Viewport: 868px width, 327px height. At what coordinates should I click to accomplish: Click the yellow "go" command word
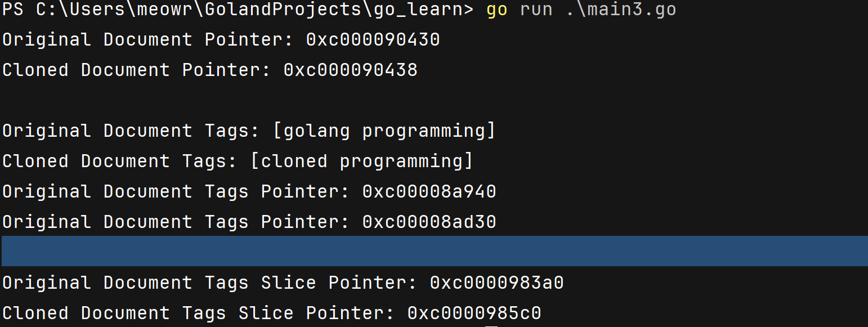tap(496, 10)
